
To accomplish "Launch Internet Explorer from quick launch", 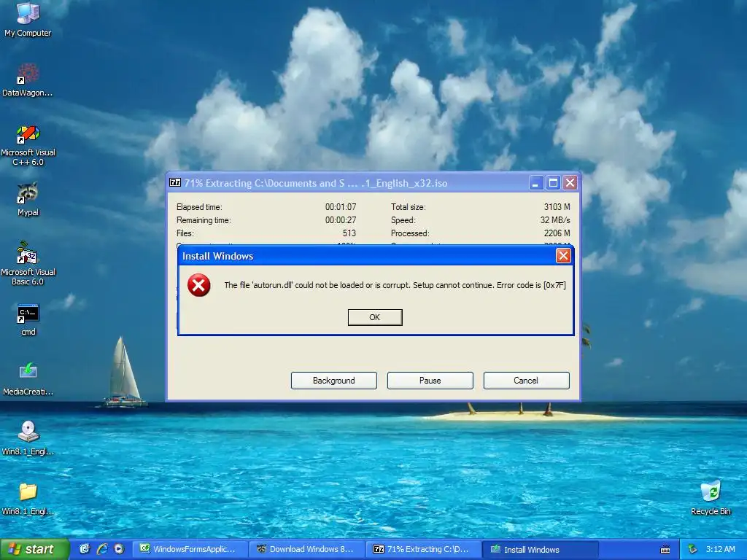I will 102,549.
